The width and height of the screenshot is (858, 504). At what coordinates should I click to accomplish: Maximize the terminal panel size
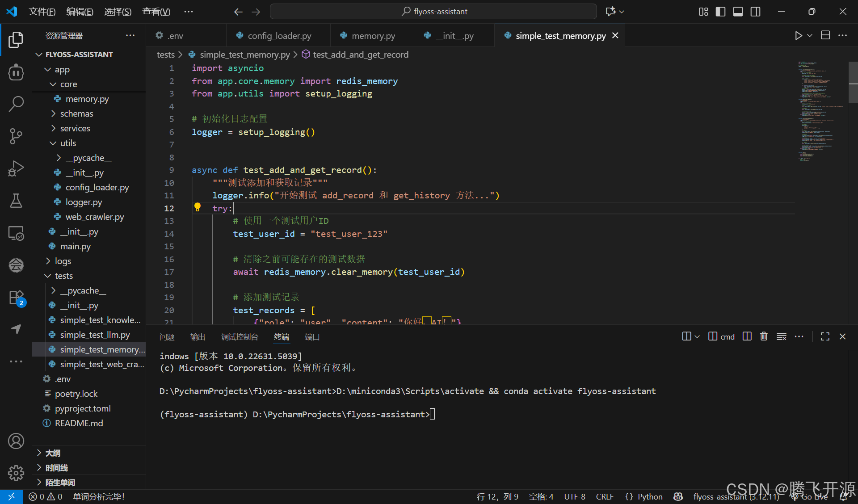pos(825,336)
